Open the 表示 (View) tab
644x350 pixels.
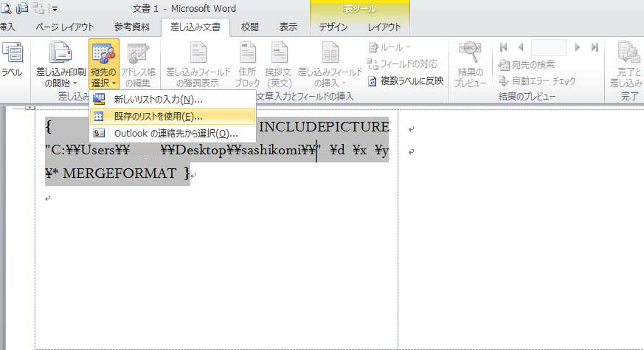tap(288, 27)
